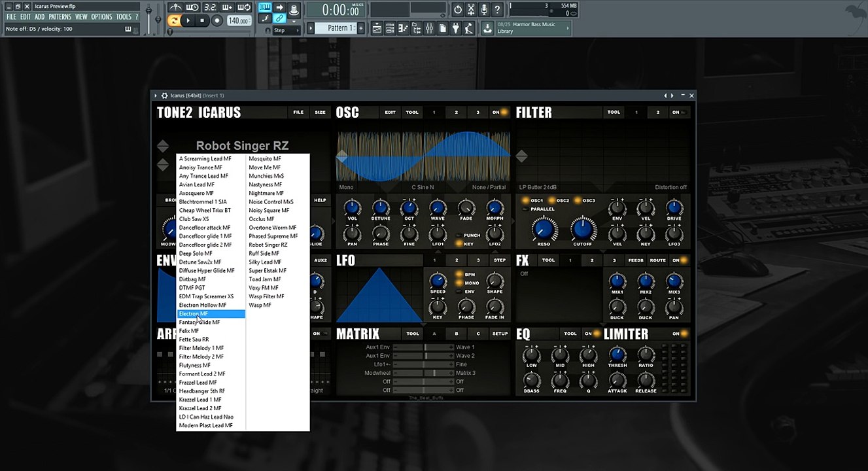Screen dimensions: 868x471
Task: Select Nightmare MF preset
Action: click(266, 193)
